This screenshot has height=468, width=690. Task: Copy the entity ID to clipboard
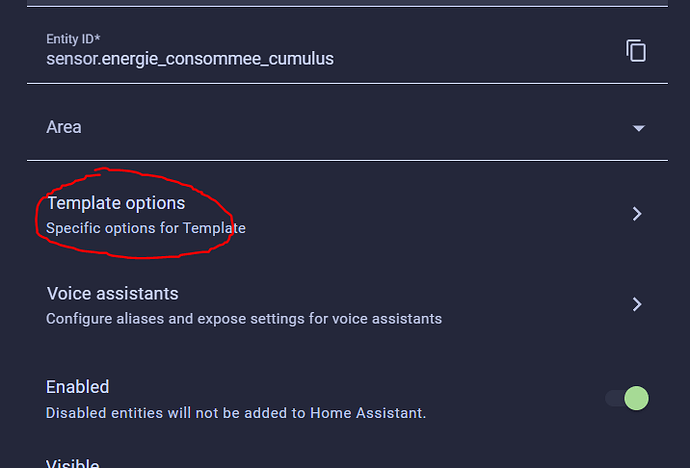pos(636,51)
